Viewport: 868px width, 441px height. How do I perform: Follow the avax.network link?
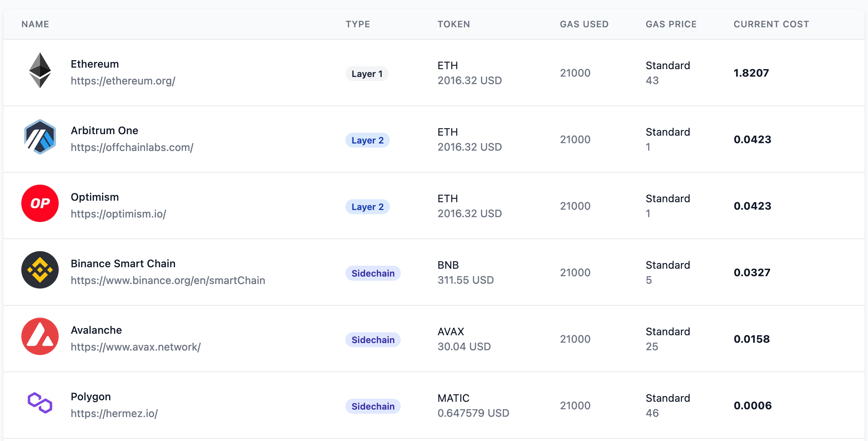click(136, 347)
